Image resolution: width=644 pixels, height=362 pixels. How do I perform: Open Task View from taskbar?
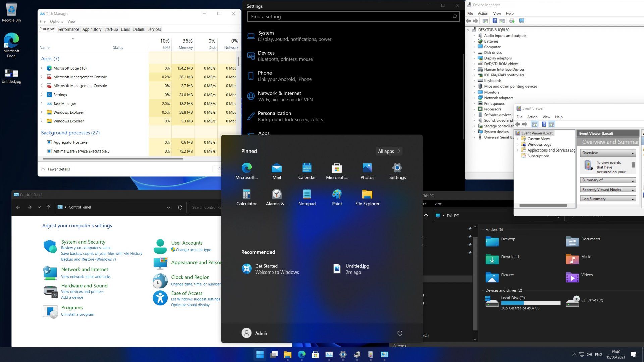pos(274,354)
